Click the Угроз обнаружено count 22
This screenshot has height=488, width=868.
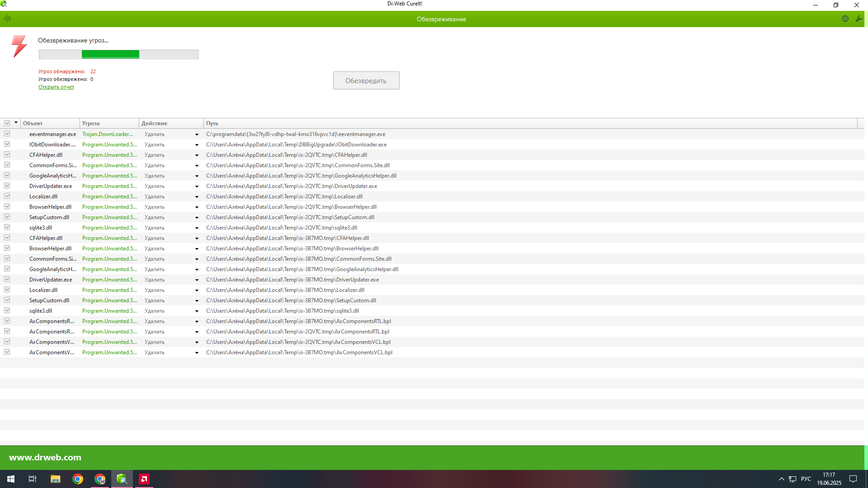(93, 71)
